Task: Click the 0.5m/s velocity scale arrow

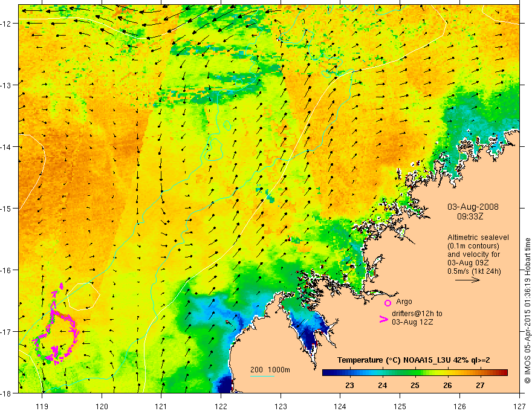Action: (x=467, y=280)
